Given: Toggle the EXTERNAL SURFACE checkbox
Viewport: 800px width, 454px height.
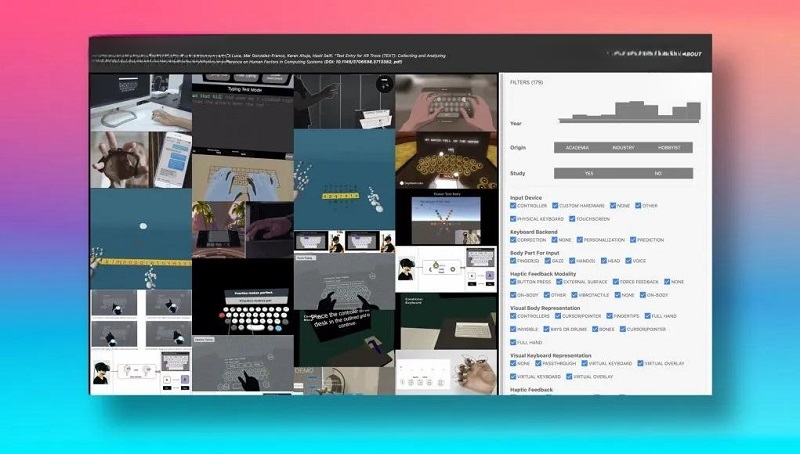Looking at the screenshot, I should coord(560,282).
